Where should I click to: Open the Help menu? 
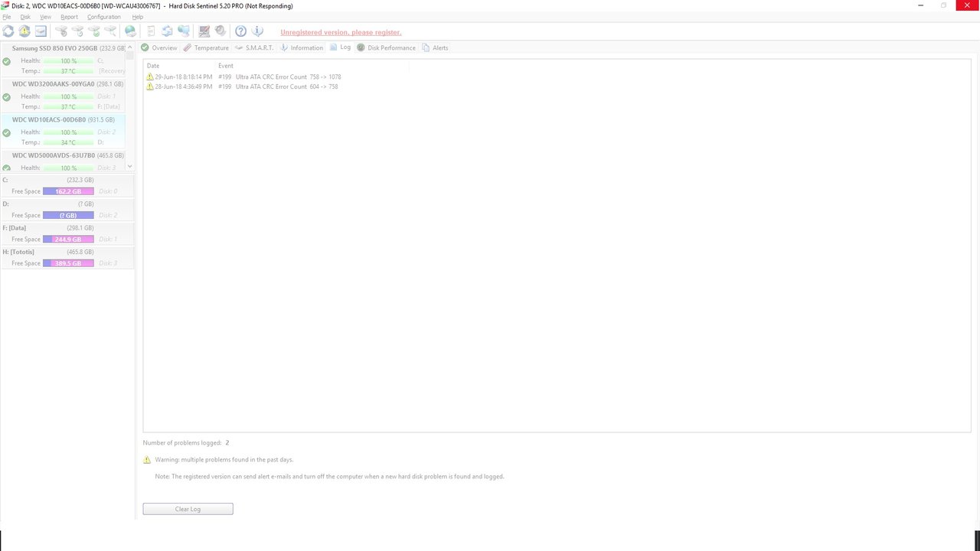pos(138,17)
